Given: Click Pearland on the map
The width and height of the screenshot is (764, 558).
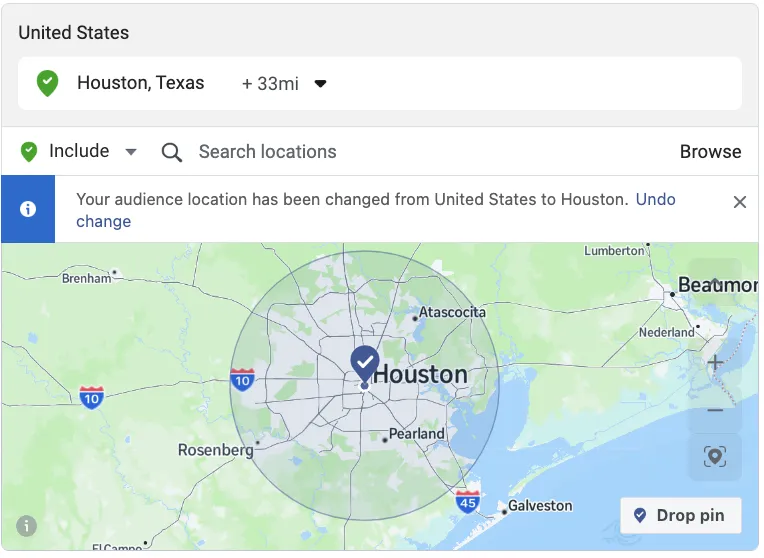Looking at the screenshot, I should (x=417, y=434).
